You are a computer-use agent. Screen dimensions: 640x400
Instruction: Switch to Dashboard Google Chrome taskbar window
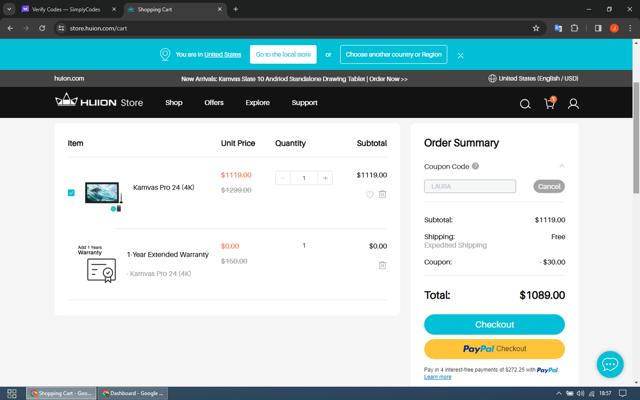pos(133,393)
